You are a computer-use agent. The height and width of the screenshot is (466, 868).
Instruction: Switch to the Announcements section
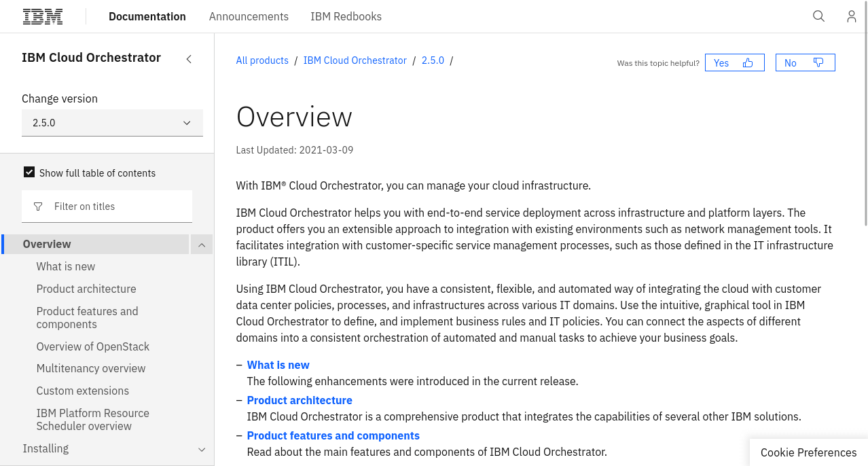coord(249,16)
